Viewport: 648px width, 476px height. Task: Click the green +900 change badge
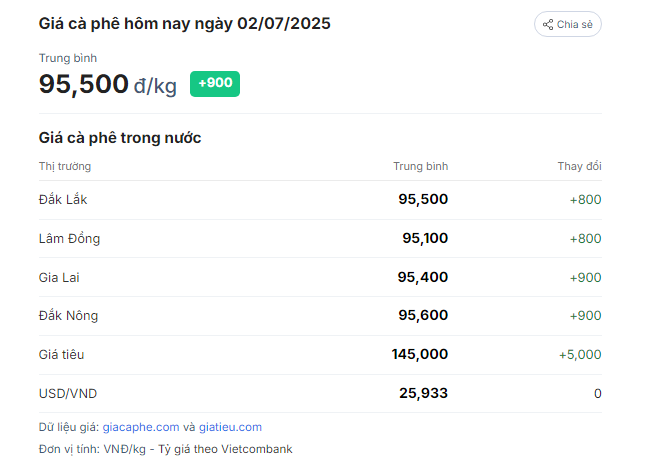pos(215,83)
